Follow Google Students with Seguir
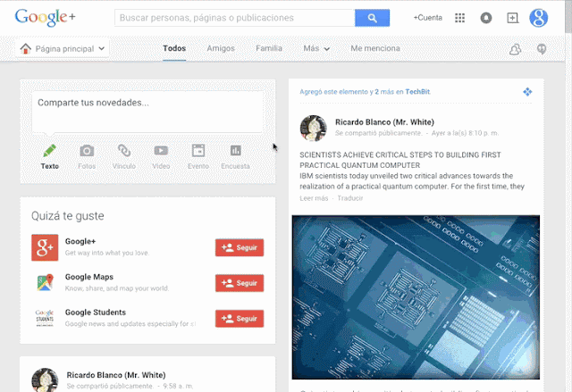 pos(240,319)
